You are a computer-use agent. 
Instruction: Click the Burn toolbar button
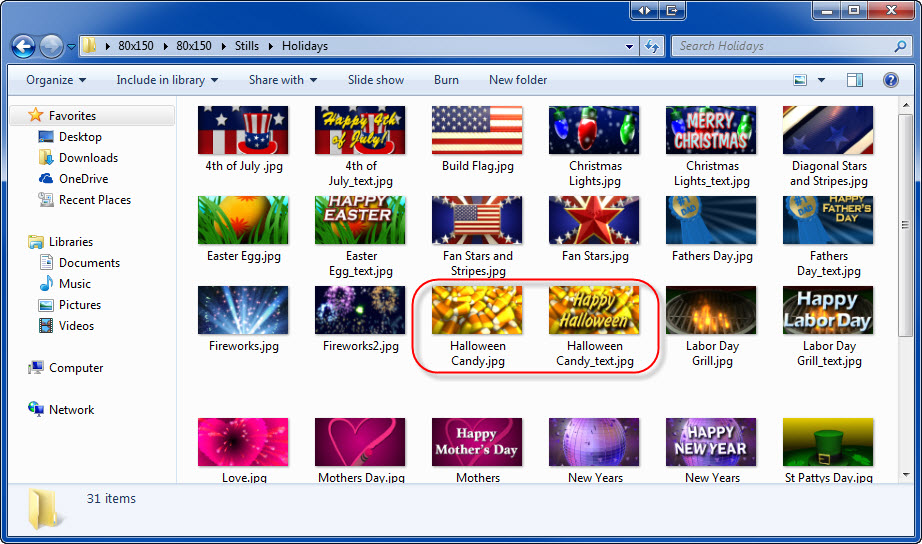pyautogui.click(x=446, y=80)
